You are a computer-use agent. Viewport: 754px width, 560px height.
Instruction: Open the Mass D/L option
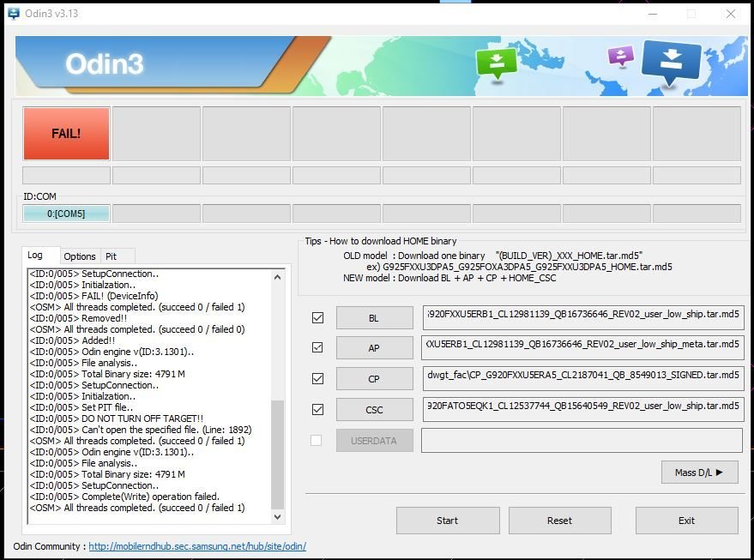pos(700,472)
